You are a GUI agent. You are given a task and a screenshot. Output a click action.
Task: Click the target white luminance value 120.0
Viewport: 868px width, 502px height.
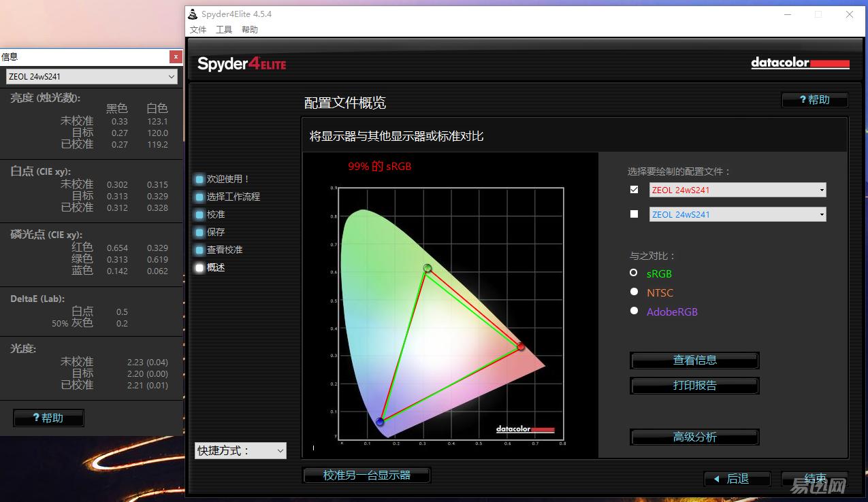pos(157,133)
